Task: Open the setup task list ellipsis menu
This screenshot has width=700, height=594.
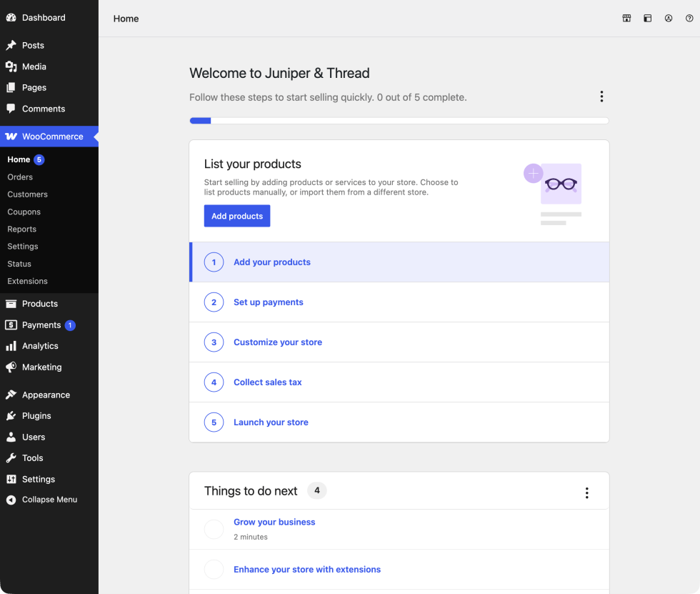Action: click(601, 96)
